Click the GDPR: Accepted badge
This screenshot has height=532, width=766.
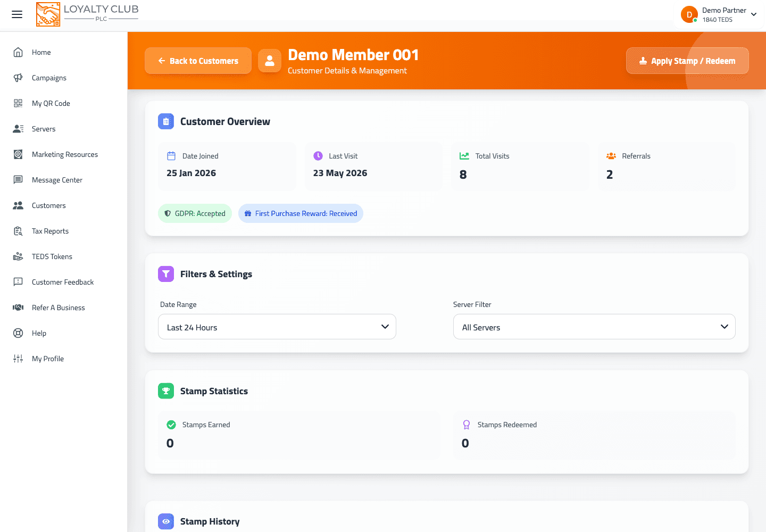coord(195,213)
